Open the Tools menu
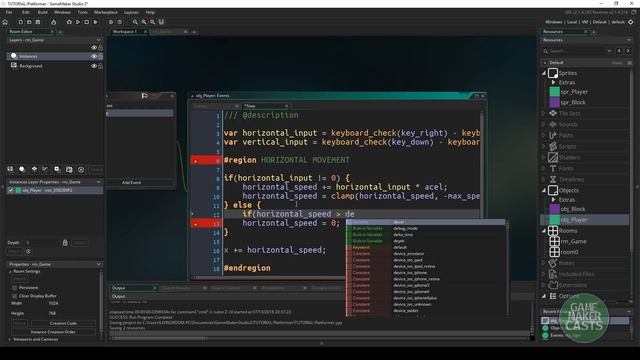This screenshot has width=640, height=360. [82, 12]
